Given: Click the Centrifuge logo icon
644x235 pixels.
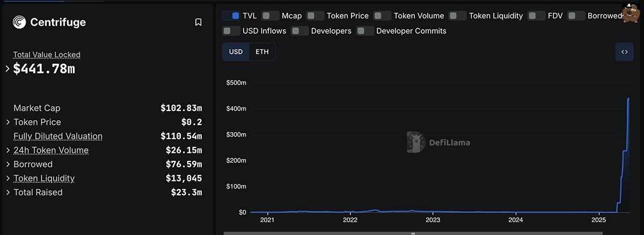Looking at the screenshot, I should pyautogui.click(x=19, y=22).
